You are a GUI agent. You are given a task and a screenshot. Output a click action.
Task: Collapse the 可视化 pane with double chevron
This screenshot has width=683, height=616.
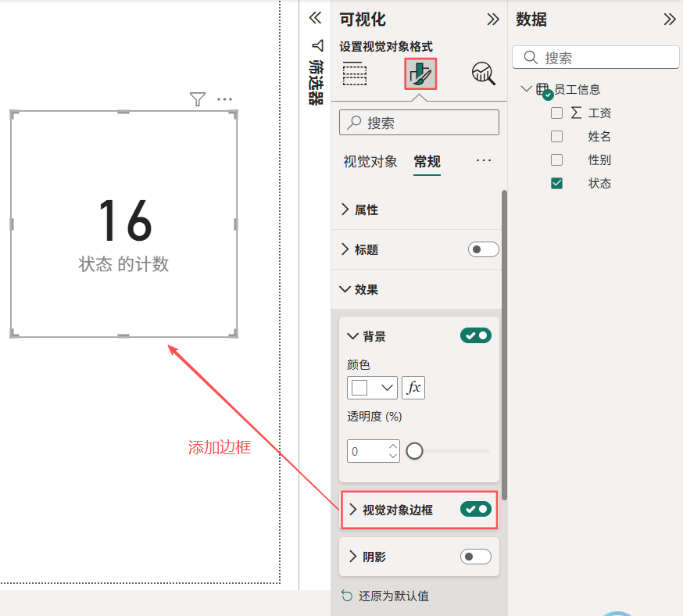pyautogui.click(x=492, y=20)
